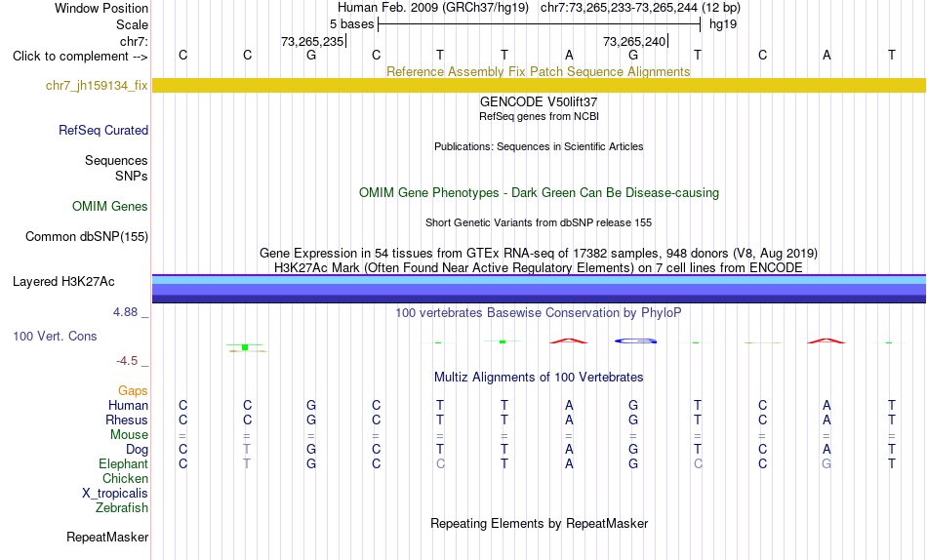927x560 pixels.
Task: Click the rightmost base A in the reference sequence row
Action: (826, 55)
